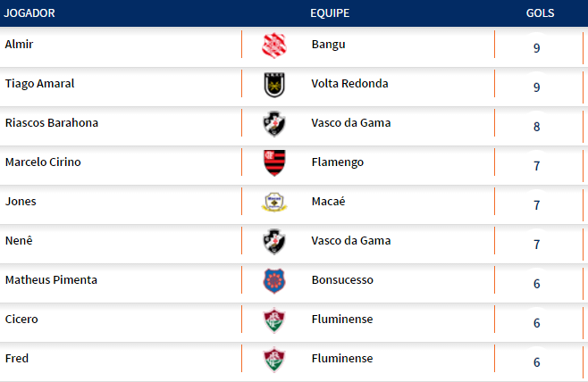Screen dimensions: 588x382
Task: Click the goals value 8 for Riascos Barahona
Action: pyautogui.click(x=536, y=126)
